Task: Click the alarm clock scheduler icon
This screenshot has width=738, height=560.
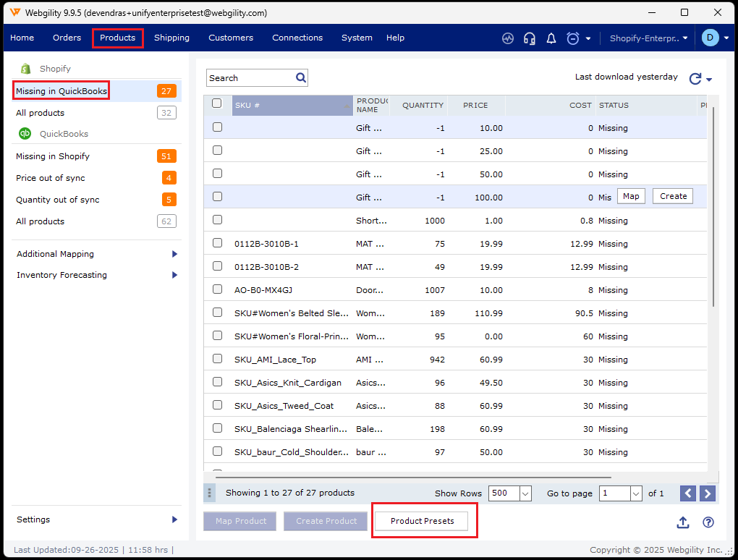Action: pyautogui.click(x=573, y=38)
